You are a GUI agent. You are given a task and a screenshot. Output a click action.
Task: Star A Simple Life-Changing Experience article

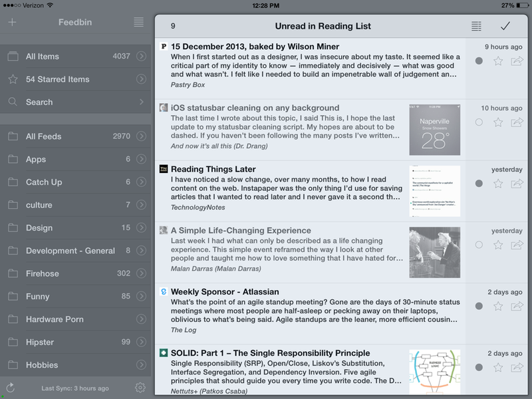coord(498,245)
